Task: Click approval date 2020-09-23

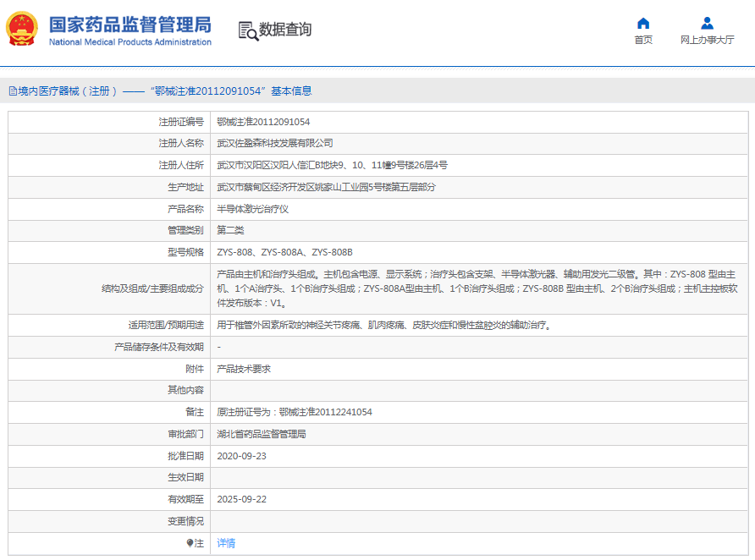Action: pyautogui.click(x=242, y=456)
